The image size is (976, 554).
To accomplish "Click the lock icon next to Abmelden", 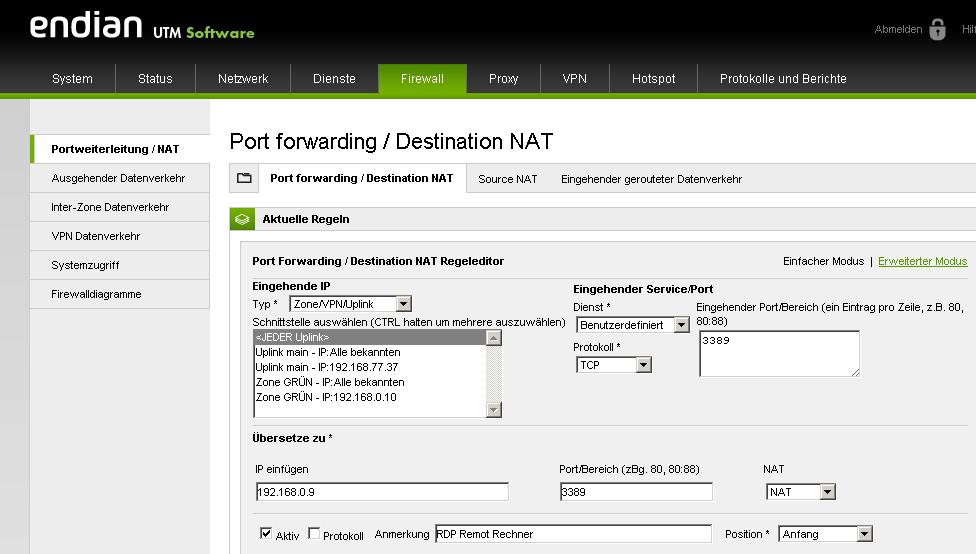I will [x=937, y=29].
